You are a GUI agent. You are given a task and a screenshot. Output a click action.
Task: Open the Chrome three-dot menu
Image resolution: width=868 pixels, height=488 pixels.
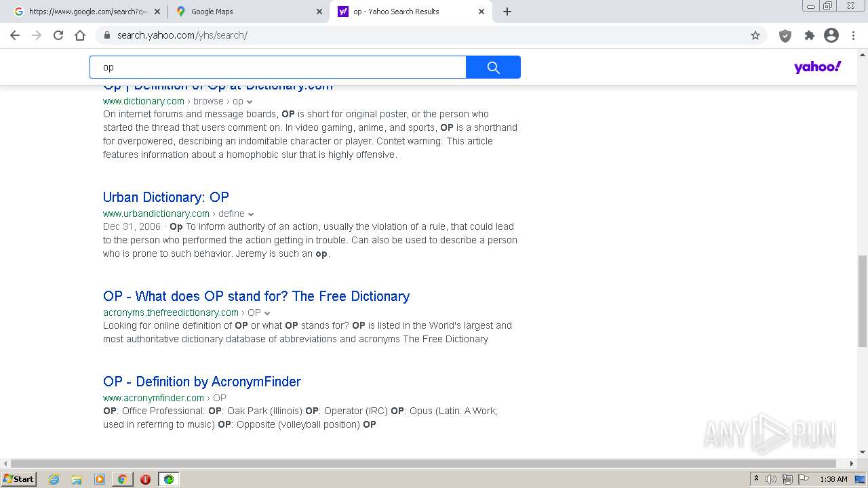pos(853,35)
